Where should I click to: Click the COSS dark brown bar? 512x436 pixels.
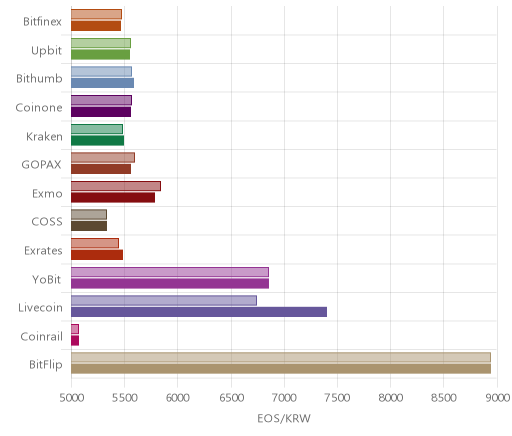(89, 226)
